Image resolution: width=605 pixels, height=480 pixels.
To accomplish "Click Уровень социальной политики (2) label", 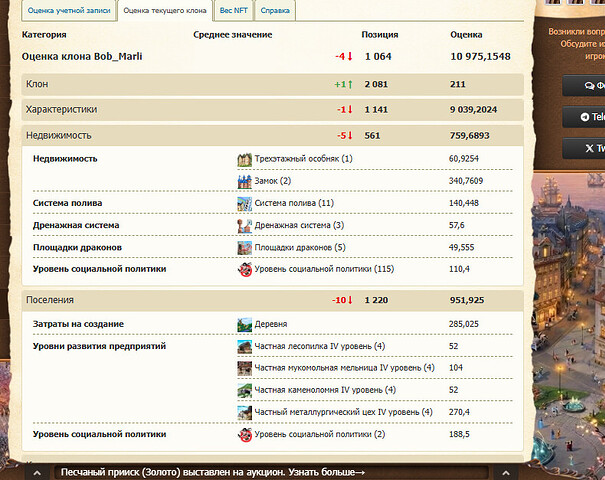I will tap(320, 434).
